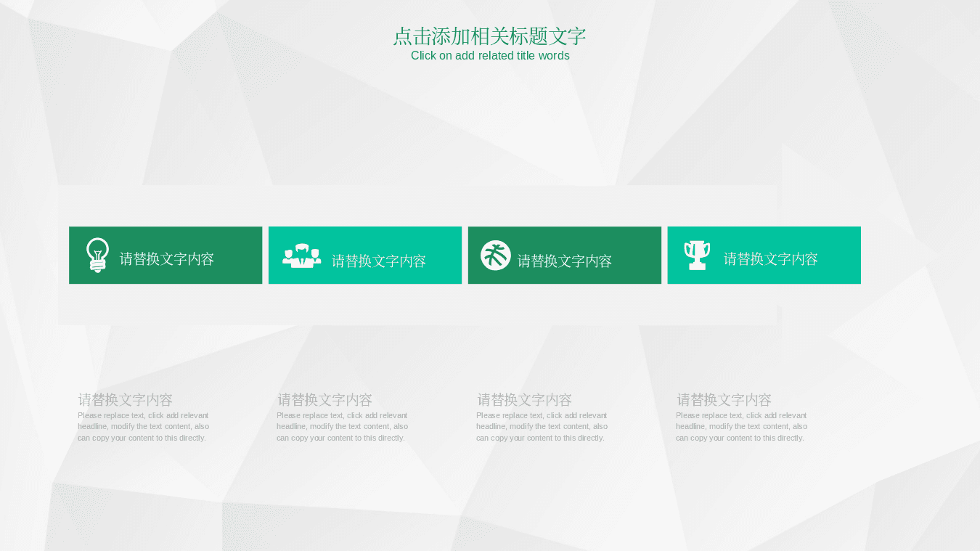
Task: Click the first gray heading below the boxes
Action: 126,400
